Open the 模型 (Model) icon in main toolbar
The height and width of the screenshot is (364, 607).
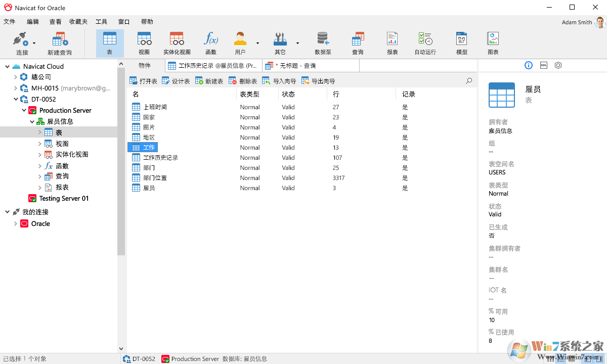coord(461,40)
